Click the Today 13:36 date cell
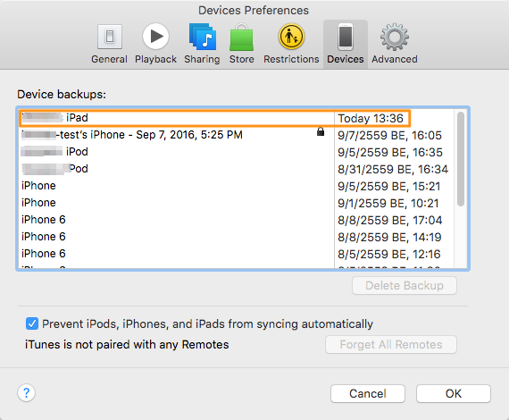The width and height of the screenshot is (509, 420). (x=371, y=118)
